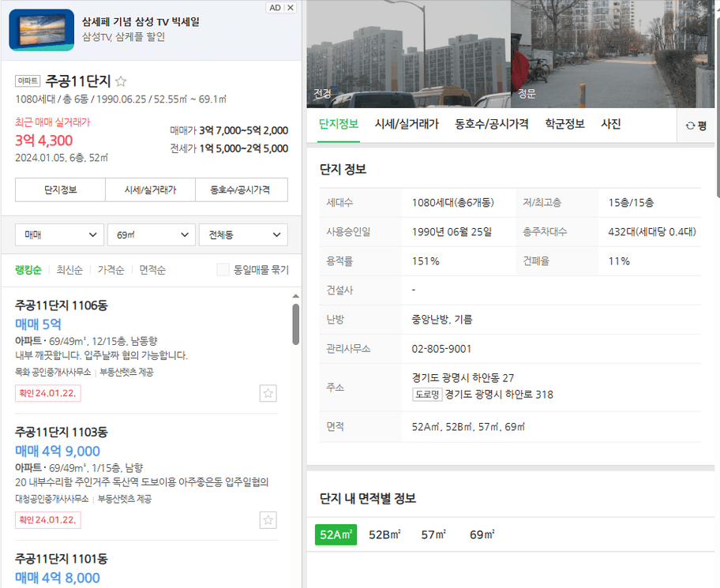
Task: Enable the 동일매물 묶기 checkbox
Action: [x=223, y=270]
